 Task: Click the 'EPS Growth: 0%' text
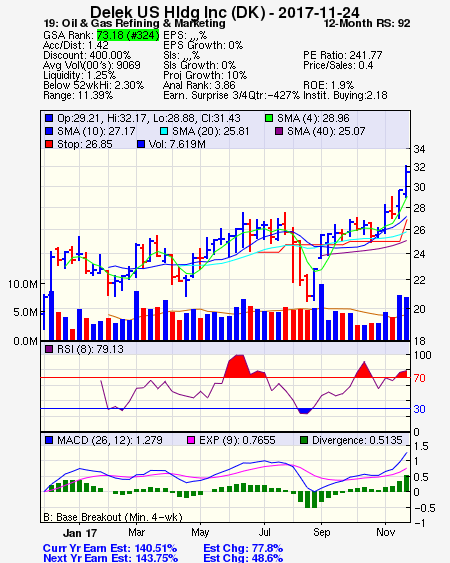click(x=203, y=45)
